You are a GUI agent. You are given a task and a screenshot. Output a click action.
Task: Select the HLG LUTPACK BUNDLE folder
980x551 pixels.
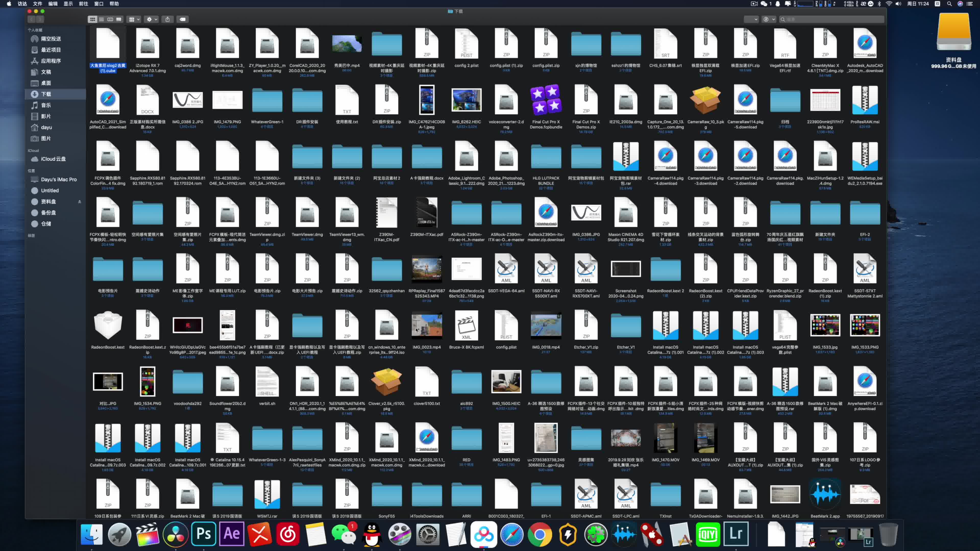546,157
